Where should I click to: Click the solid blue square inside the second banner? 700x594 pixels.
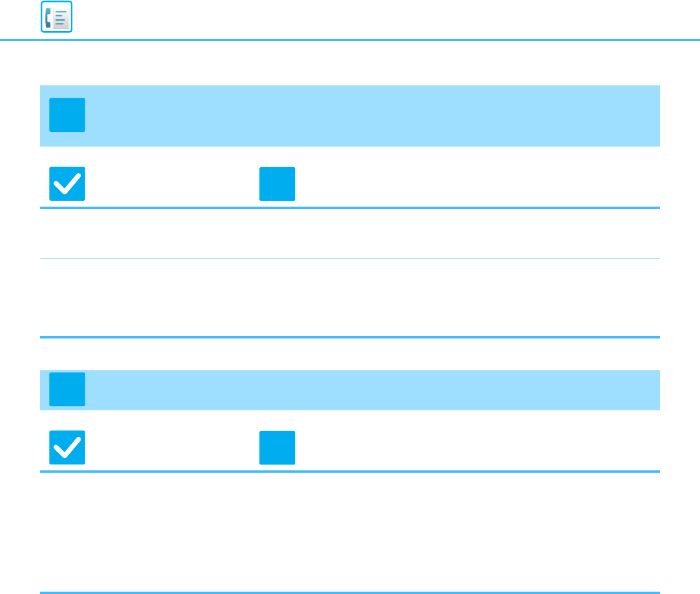67,390
